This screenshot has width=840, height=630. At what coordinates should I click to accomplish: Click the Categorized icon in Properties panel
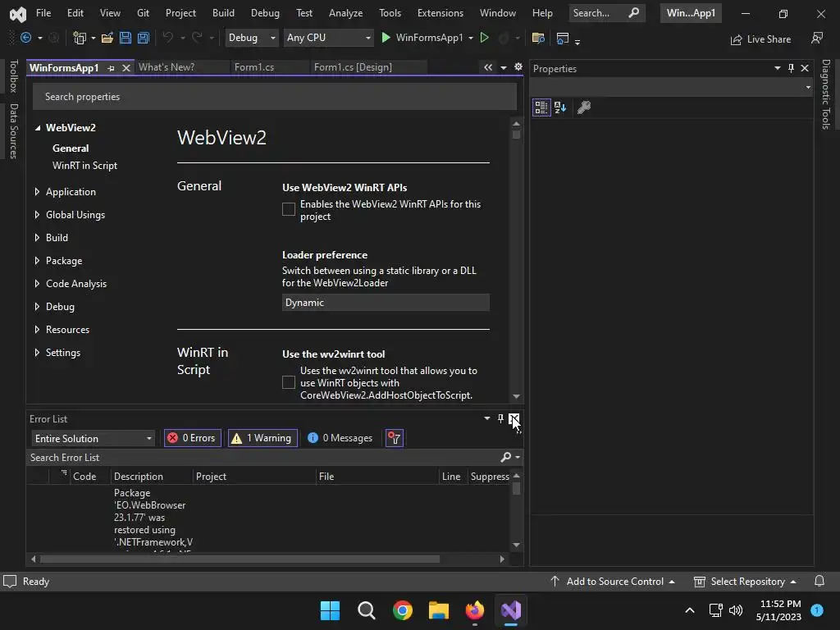pos(541,107)
